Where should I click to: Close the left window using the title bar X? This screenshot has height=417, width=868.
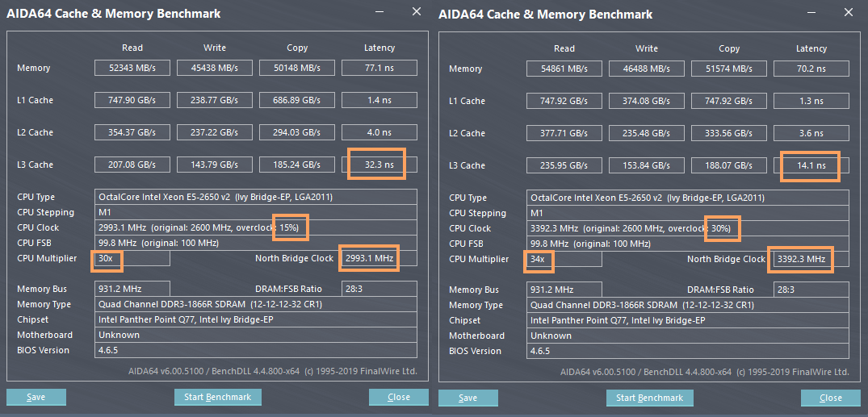[x=416, y=12]
